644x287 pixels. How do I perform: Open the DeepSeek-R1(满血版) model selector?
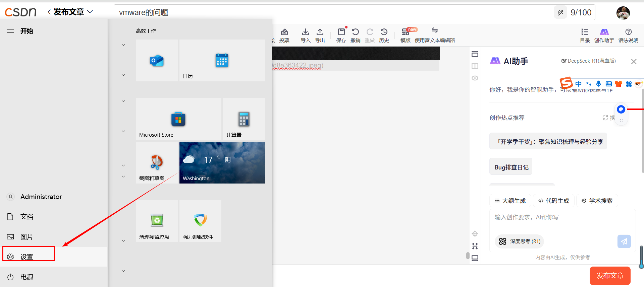588,61
